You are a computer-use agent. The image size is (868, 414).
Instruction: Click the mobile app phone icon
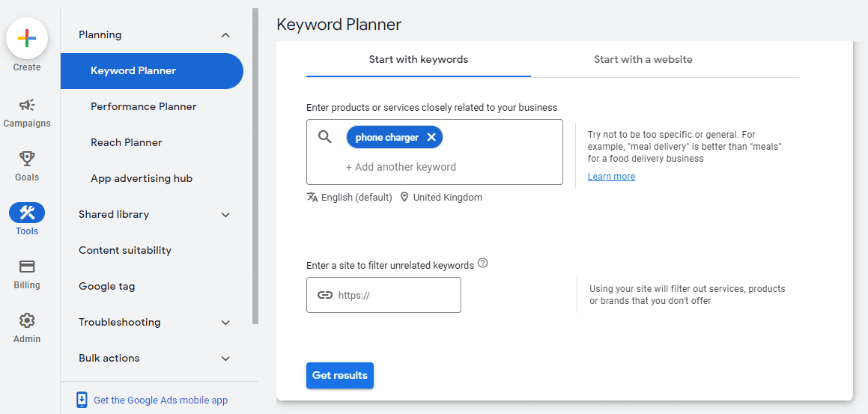pyautogui.click(x=82, y=401)
